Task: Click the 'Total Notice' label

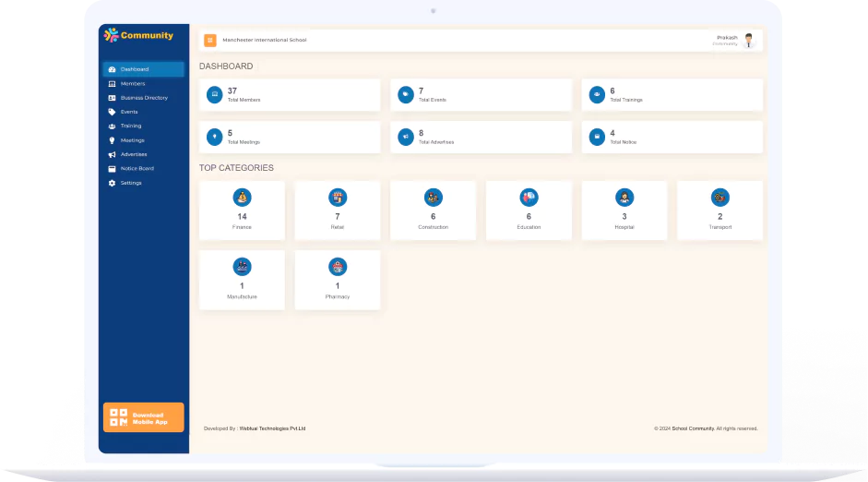Action: point(624,142)
